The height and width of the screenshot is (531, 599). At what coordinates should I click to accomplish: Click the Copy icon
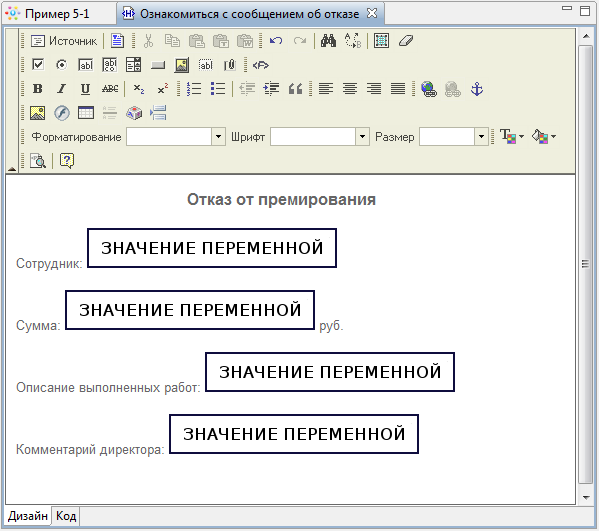pyautogui.click(x=172, y=41)
